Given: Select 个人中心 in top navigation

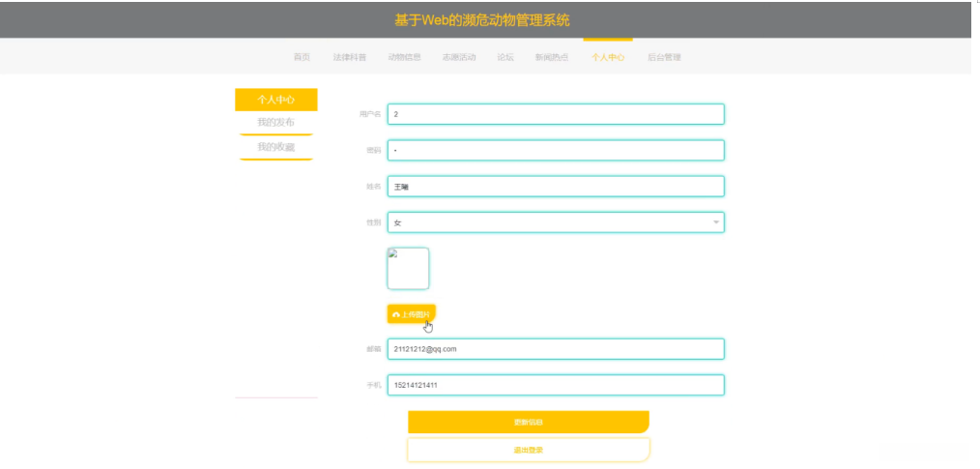Looking at the screenshot, I should coord(608,57).
